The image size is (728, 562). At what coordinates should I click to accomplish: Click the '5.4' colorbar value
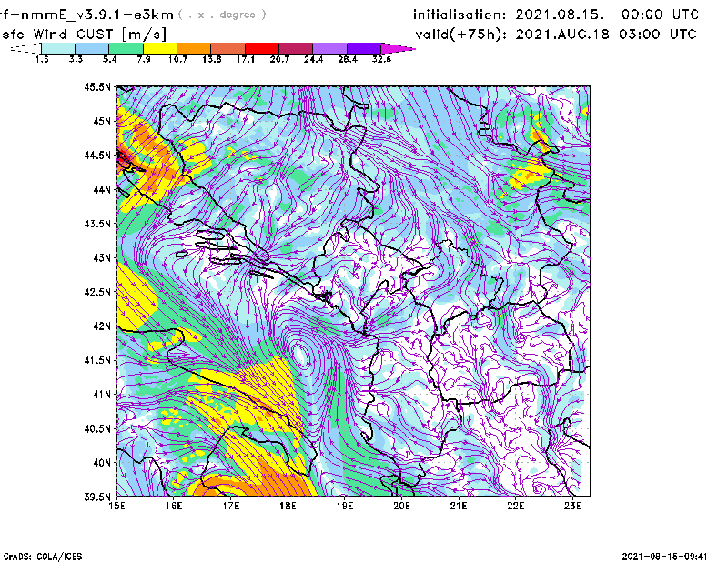(x=109, y=59)
